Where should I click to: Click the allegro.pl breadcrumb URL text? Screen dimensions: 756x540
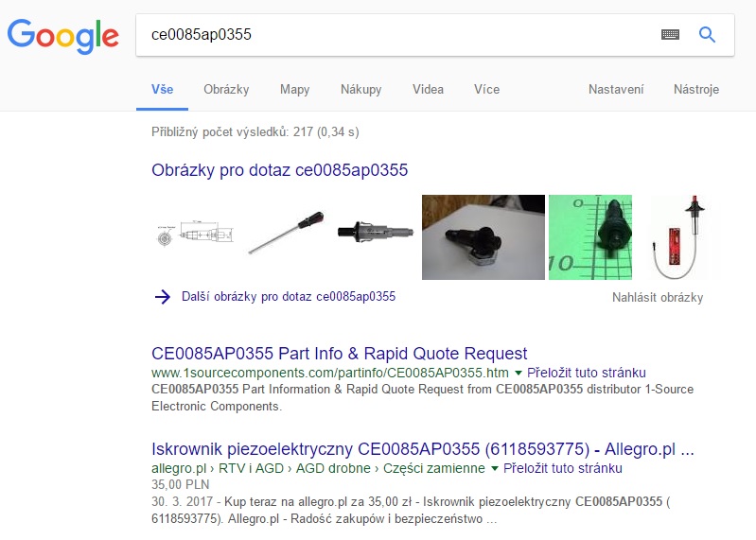tap(318, 468)
